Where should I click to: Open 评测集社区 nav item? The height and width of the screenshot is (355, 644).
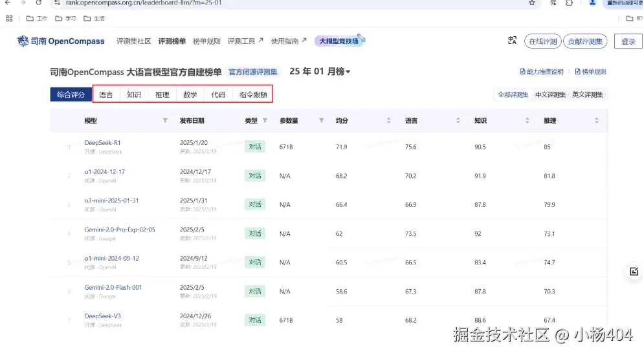[133, 41]
